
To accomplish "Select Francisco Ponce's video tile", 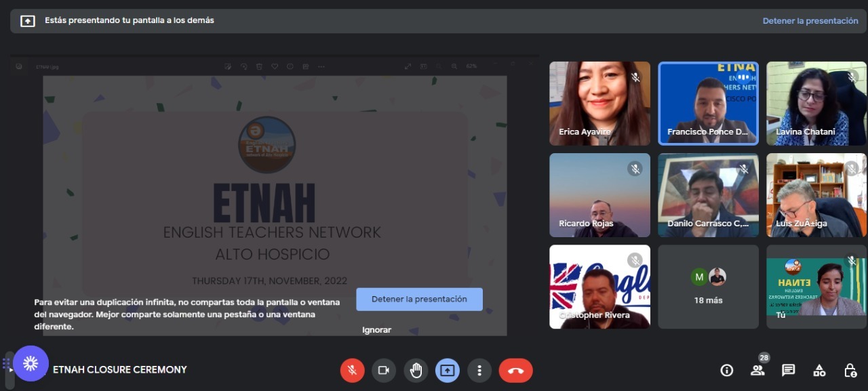I will coord(708,103).
